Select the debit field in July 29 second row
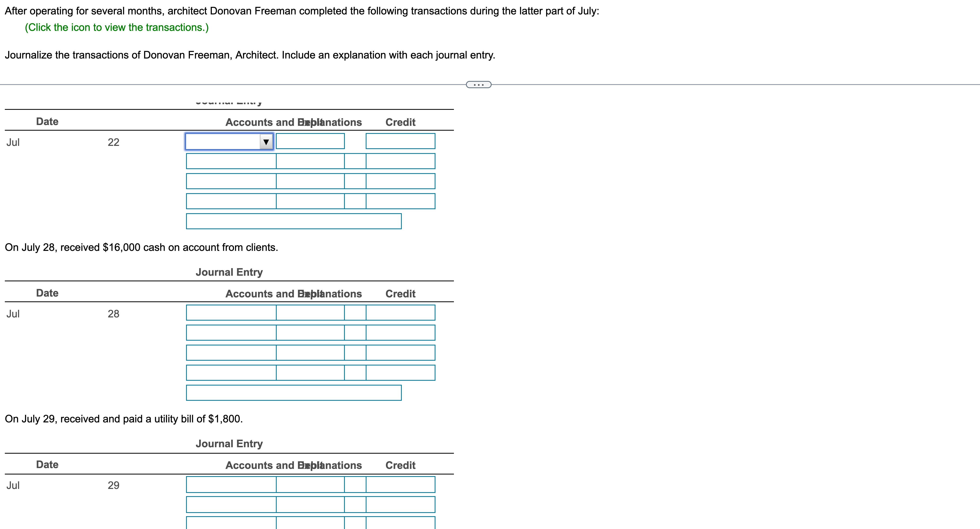 310,505
